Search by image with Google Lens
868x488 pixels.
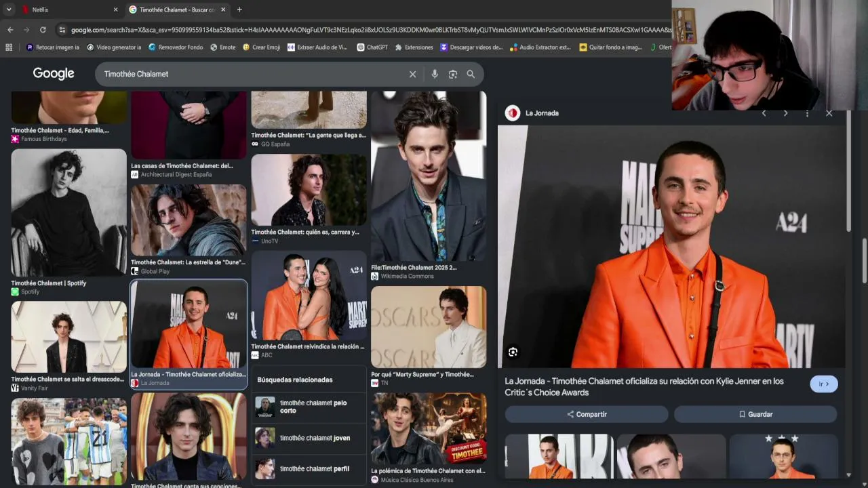[453, 74]
